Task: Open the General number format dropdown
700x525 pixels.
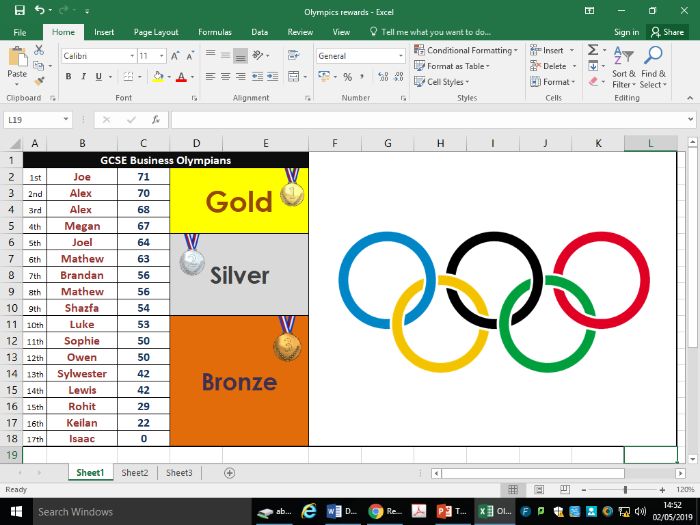Action: (x=400, y=56)
